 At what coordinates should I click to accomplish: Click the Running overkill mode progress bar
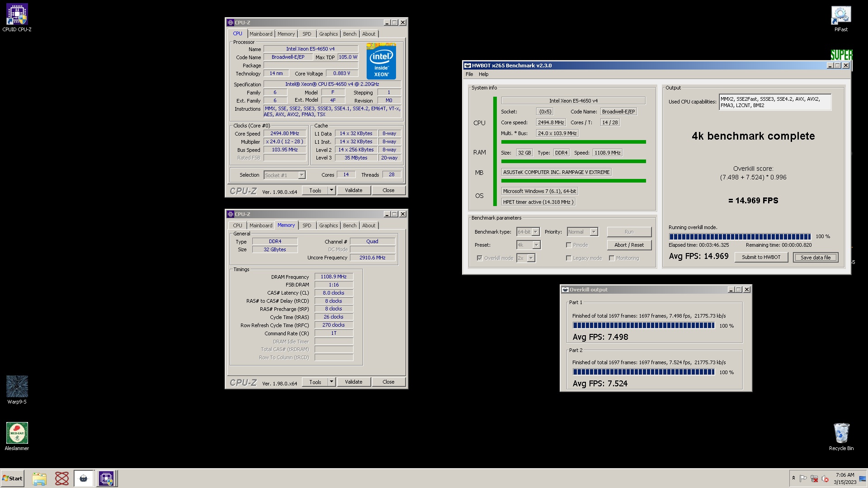(740, 236)
